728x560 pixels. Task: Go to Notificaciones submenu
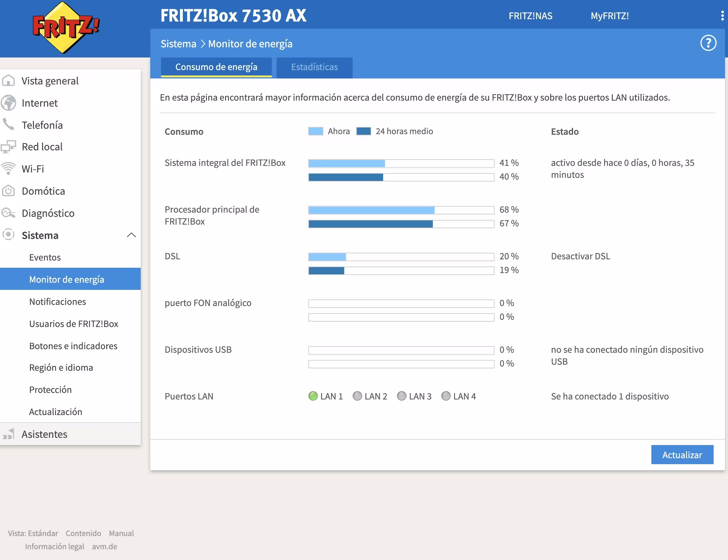pos(70,301)
